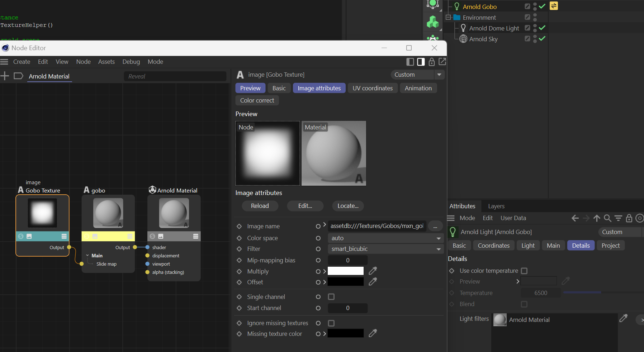Click the Arnold Sky globe icon

(x=463, y=39)
